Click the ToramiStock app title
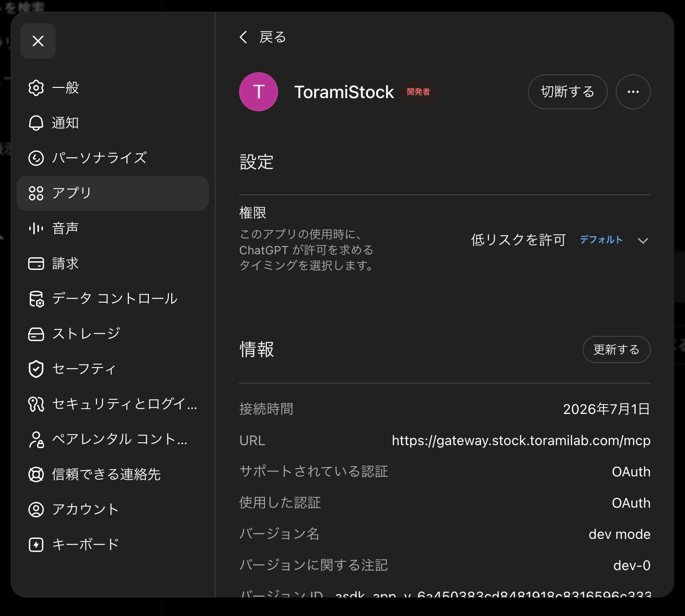The width and height of the screenshot is (685, 616). pos(344,92)
